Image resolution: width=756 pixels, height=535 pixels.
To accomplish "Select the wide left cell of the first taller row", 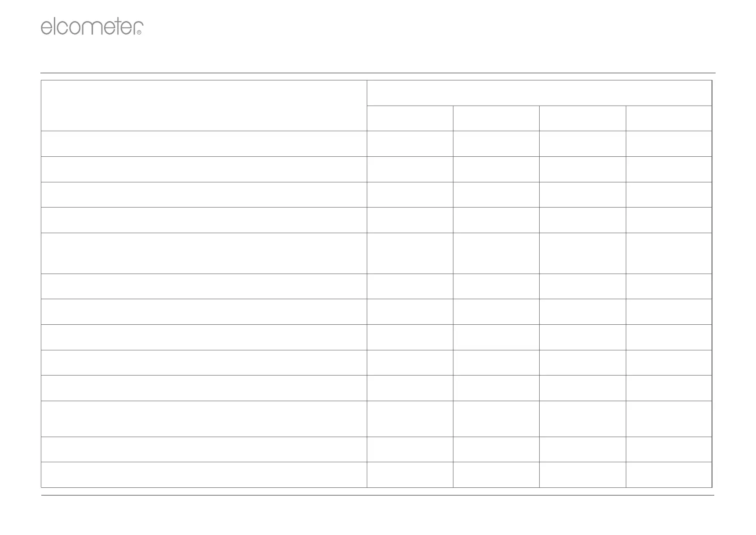I will 204,253.
